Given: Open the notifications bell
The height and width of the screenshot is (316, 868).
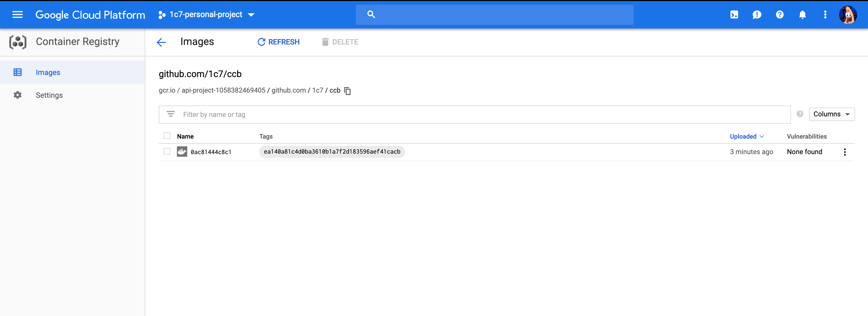Looking at the screenshot, I should click(x=802, y=14).
